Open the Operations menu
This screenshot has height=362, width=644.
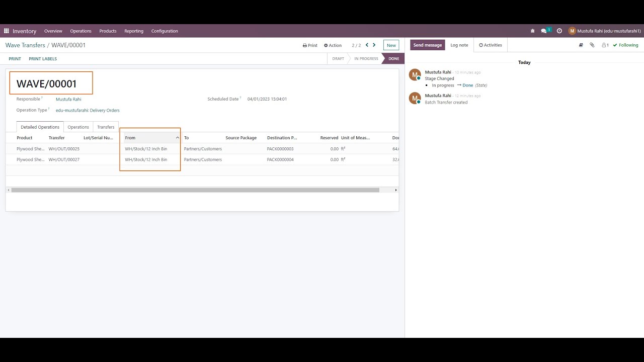80,31
